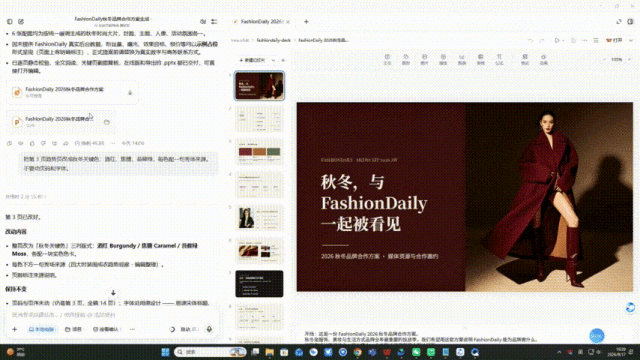Copy the response with the copy icon
The width and height of the screenshot is (640, 360).
pos(9,143)
